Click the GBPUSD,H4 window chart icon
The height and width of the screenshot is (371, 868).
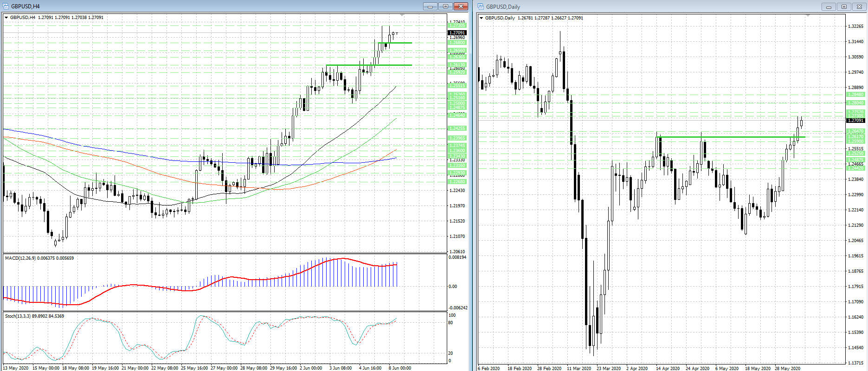coord(6,6)
